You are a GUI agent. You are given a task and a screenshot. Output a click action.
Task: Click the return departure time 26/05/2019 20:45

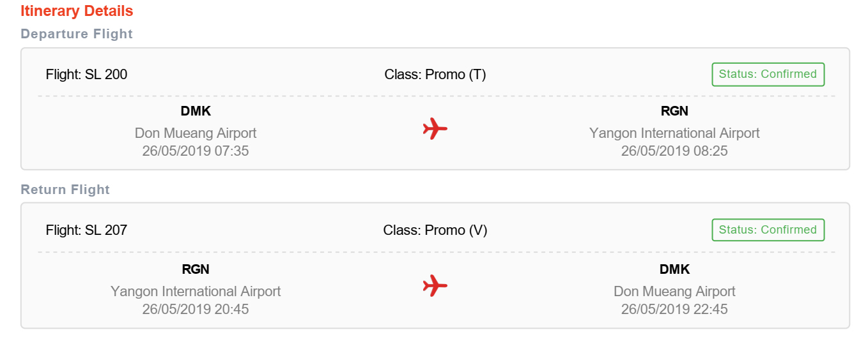(x=196, y=310)
